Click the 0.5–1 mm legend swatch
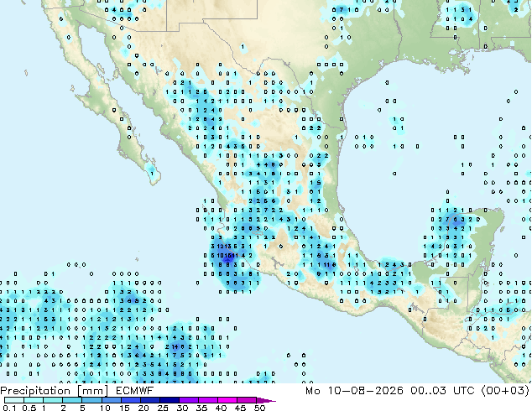The image size is (532, 411). pos(34,400)
